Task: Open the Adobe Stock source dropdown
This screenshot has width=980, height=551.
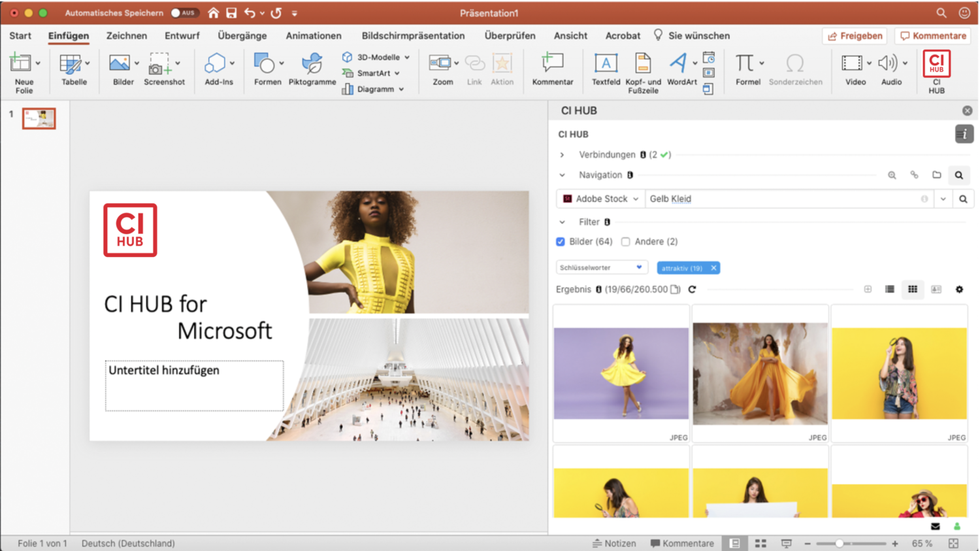Action: pyautogui.click(x=601, y=199)
